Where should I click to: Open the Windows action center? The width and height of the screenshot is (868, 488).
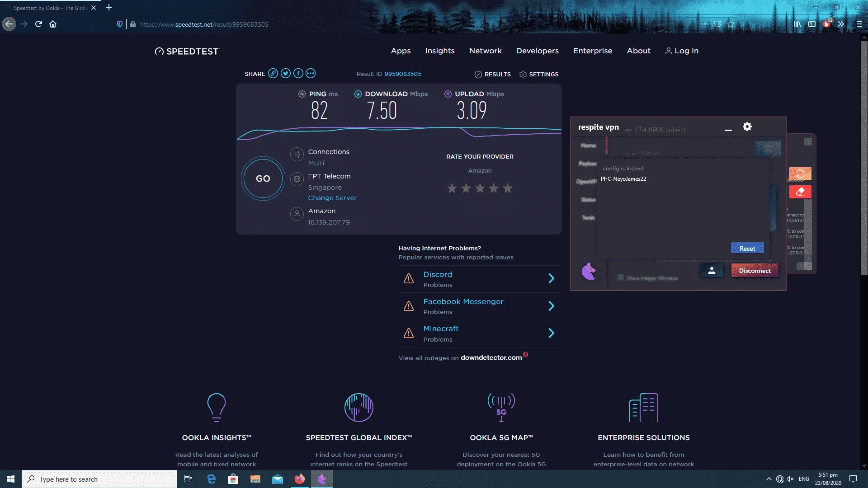pyautogui.click(x=853, y=479)
